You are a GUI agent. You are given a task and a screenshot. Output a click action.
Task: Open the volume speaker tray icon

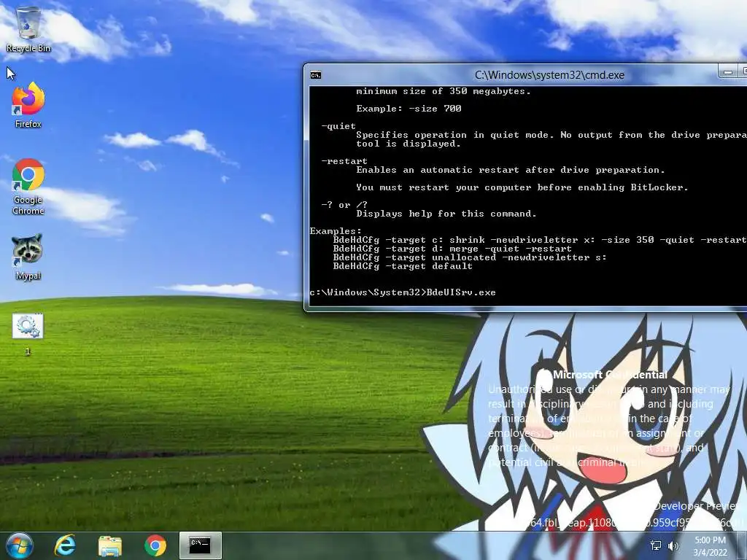[673, 545]
